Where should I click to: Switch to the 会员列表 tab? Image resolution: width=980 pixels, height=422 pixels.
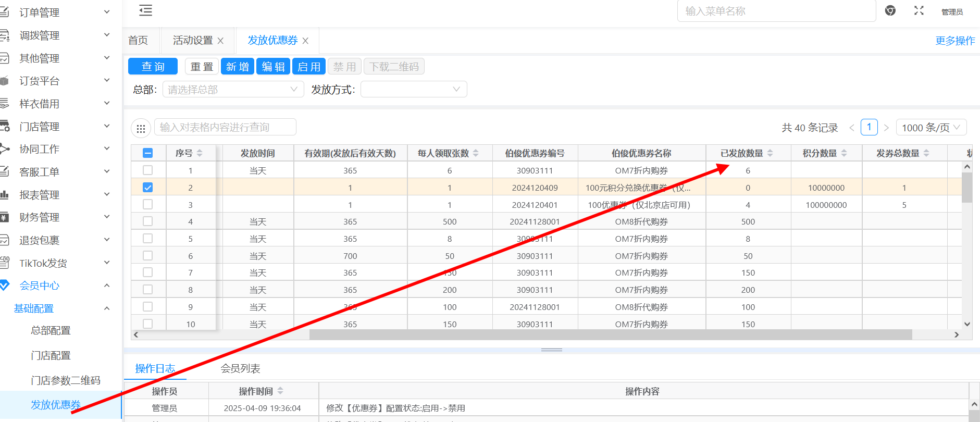pyautogui.click(x=240, y=369)
